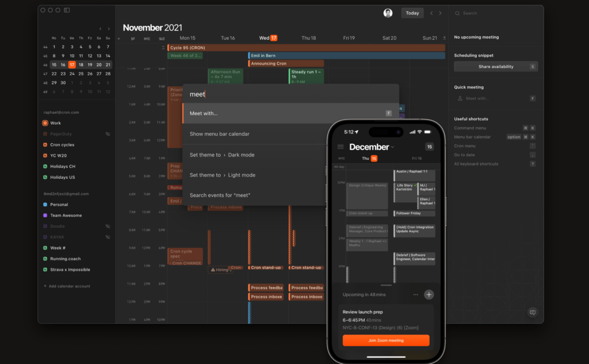Expand the phone's December month dropdown
Viewport: 589px width, 364px height.
pyautogui.click(x=392, y=147)
